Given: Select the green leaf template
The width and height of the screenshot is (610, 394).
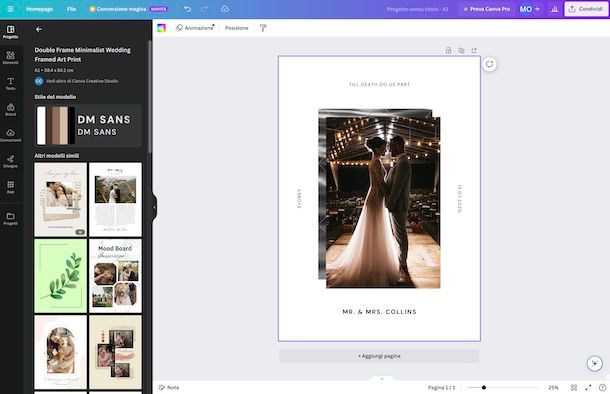Looking at the screenshot, I should 60,276.
